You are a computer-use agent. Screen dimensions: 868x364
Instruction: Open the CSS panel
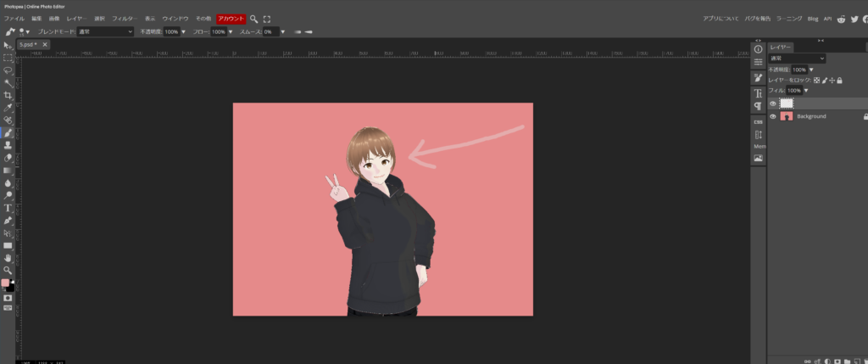click(758, 121)
